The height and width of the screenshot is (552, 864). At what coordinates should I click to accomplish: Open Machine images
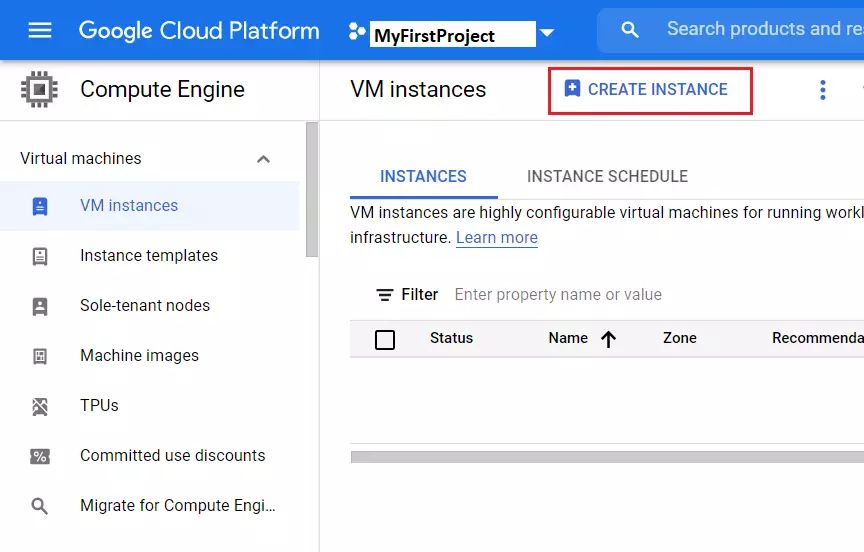click(x=139, y=356)
